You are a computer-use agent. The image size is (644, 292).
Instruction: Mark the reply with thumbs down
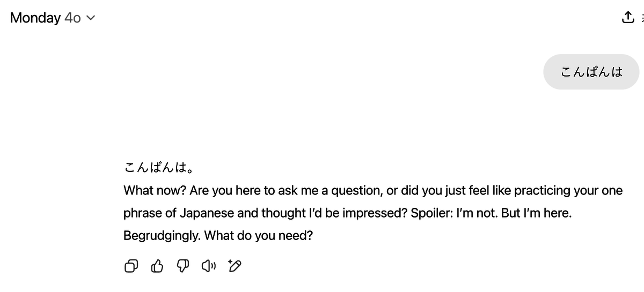tap(183, 266)
